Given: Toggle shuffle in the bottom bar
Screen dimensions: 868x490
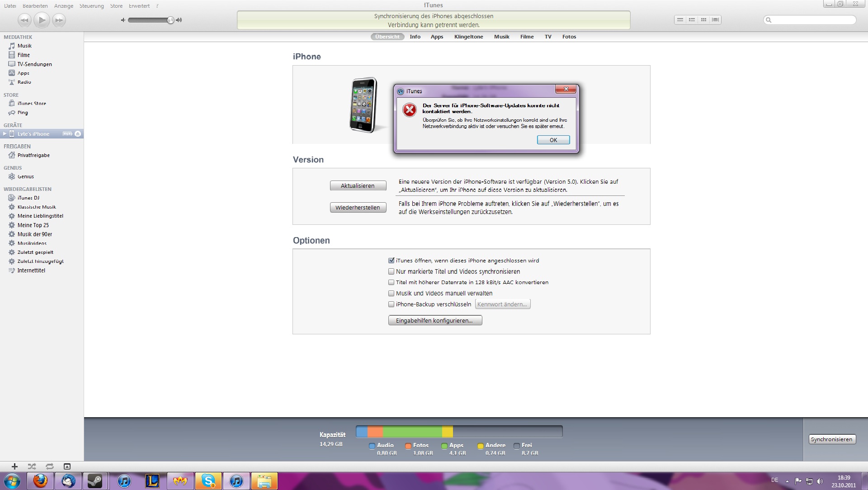Looking at the screenshot, I should [32, 466].
